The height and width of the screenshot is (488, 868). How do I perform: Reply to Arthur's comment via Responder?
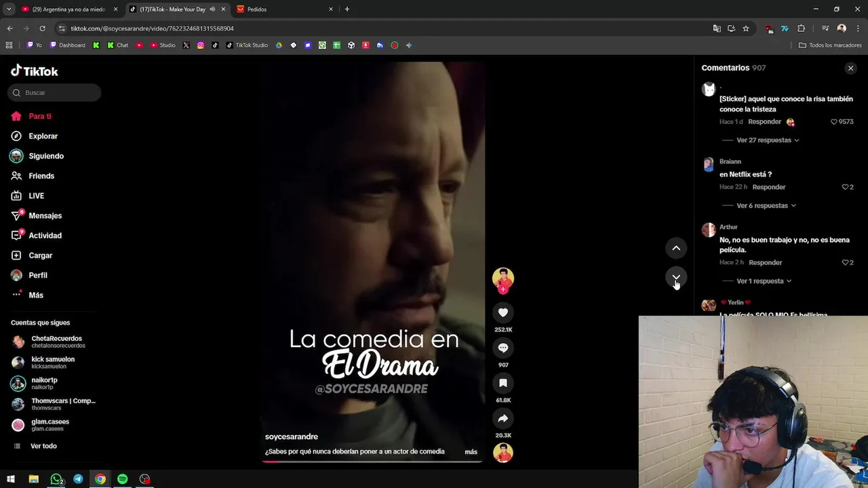click(x=766, y=262)
